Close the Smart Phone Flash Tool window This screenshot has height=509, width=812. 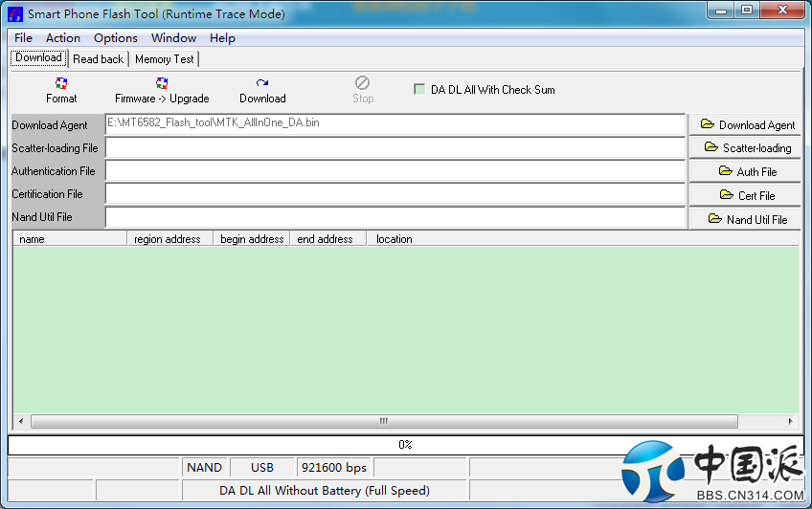tap(782, 11)
